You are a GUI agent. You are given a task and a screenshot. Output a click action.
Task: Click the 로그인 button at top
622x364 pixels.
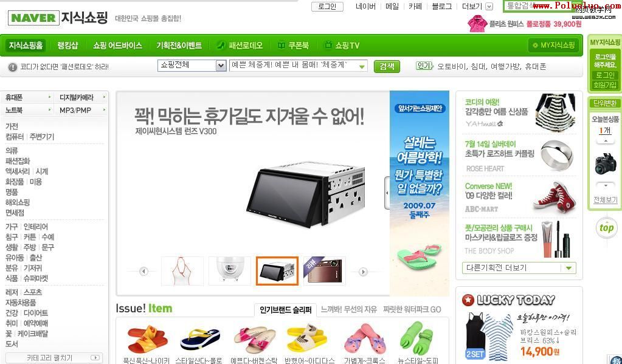327,6
